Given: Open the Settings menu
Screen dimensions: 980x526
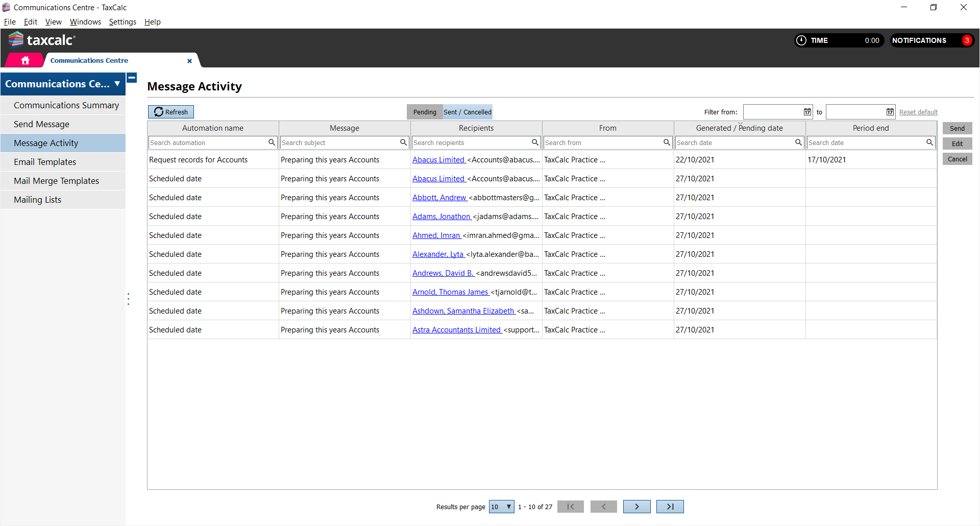Looking at the screenshot, I should [122, 22].
